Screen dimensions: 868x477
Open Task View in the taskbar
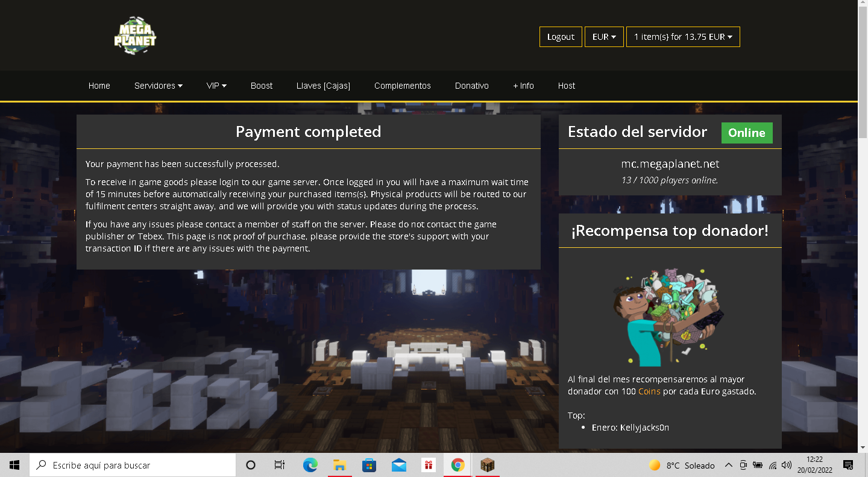point(279,465)
